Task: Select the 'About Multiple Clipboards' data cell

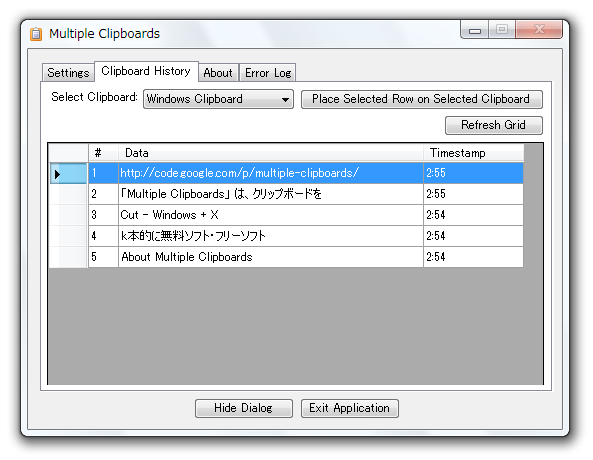Action: 271,257
